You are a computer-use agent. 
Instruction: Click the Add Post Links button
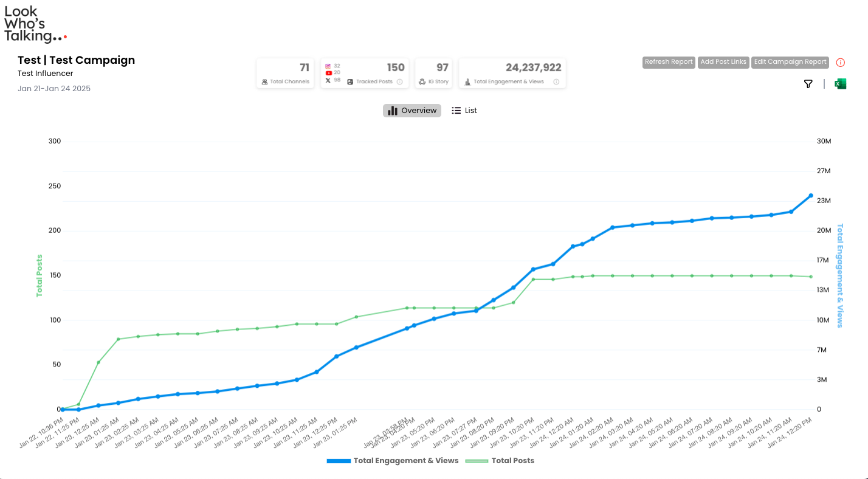tap(723, 62)
